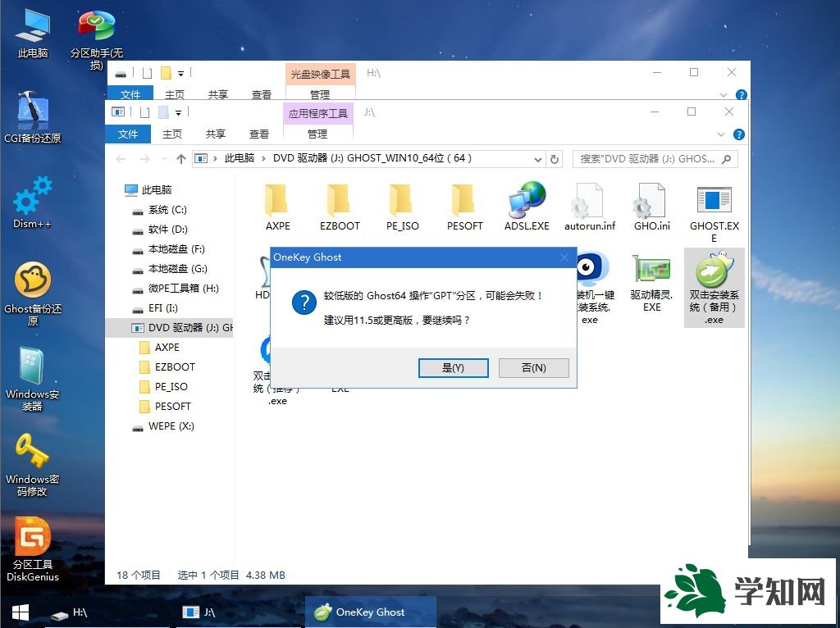Select the autorun.inf file icon
The height and width of the screenshot is (628, 840).
pyautogui.click(x=589, y=205)
